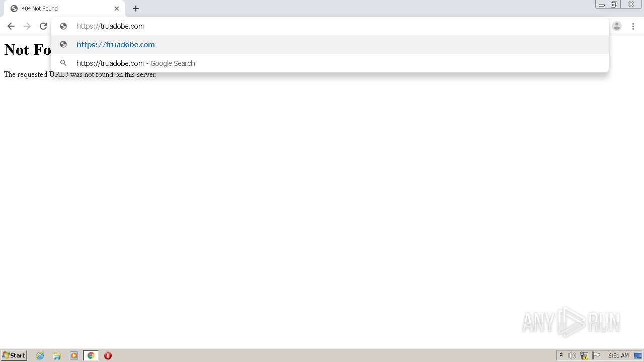Show hidden system tray icons

tap(561, 355)
